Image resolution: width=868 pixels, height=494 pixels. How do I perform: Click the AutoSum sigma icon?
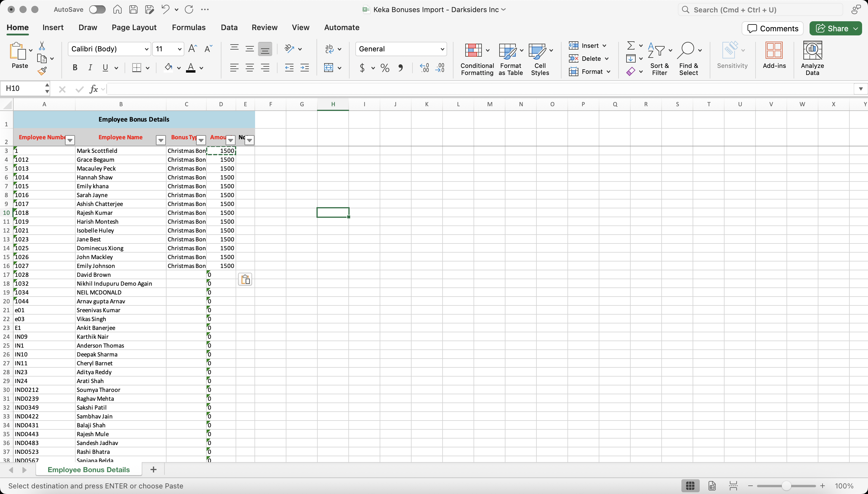tap(631, 45)
